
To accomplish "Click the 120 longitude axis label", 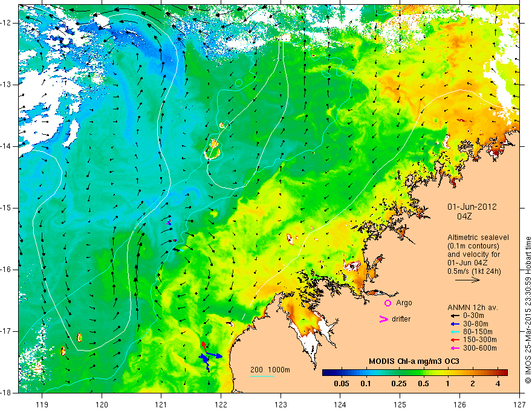I will point(102,405).
